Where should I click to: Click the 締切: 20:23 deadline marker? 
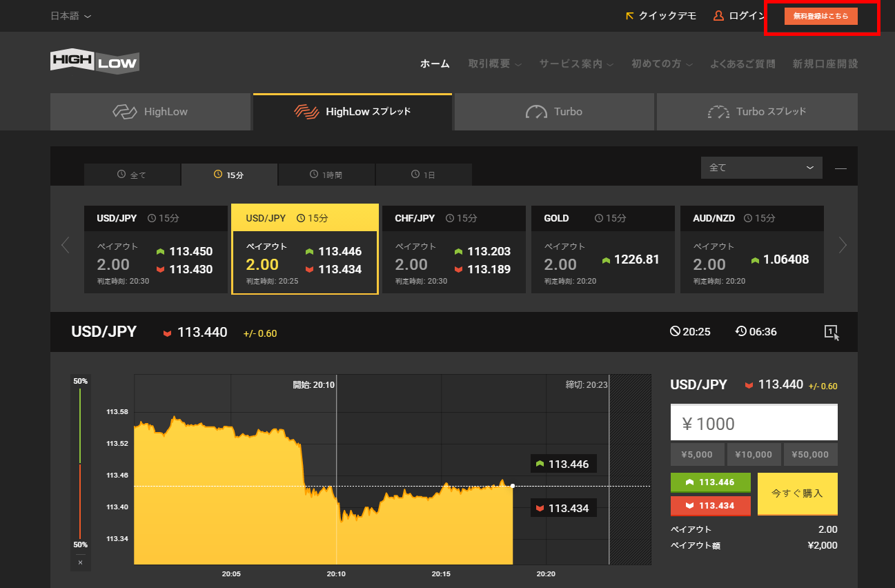point(587,384)
